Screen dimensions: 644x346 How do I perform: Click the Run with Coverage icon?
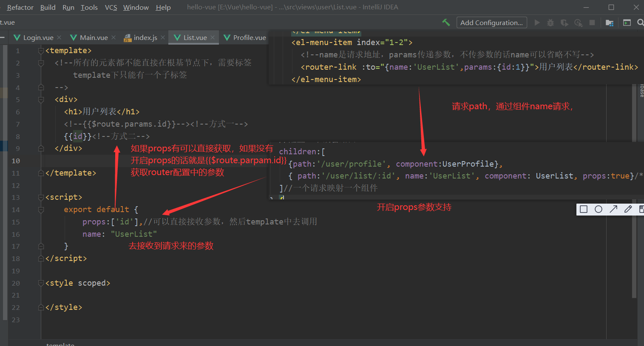click(x=565, y=23)
